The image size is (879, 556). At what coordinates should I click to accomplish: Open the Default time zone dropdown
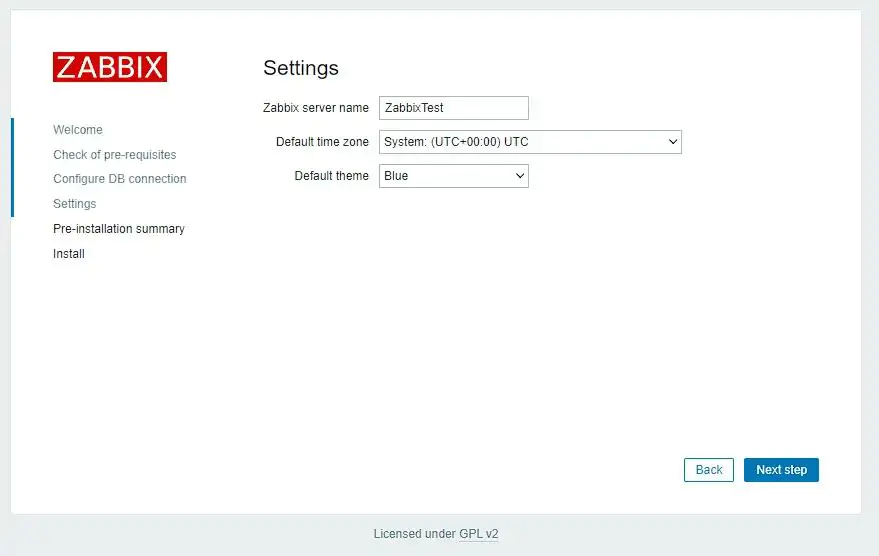point(530,142)
